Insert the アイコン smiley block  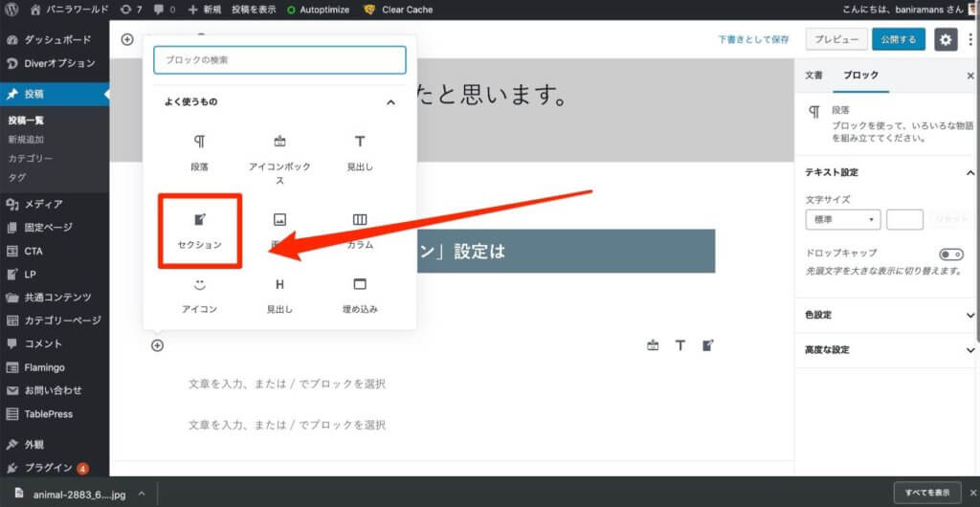pos(199,296)
